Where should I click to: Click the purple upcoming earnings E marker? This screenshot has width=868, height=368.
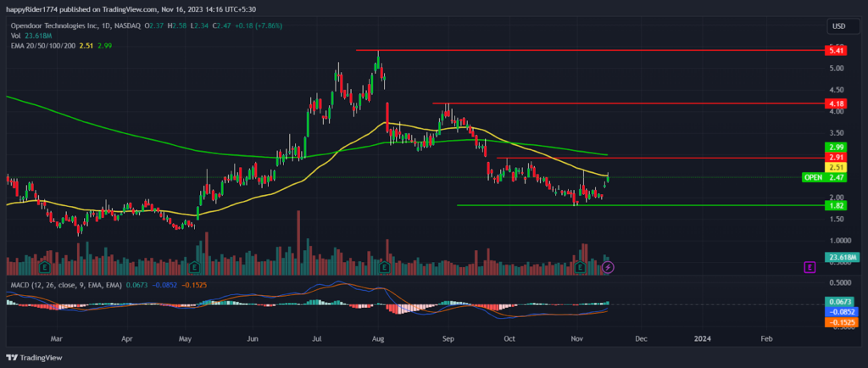pyautogui.click(x=810, y=267)
